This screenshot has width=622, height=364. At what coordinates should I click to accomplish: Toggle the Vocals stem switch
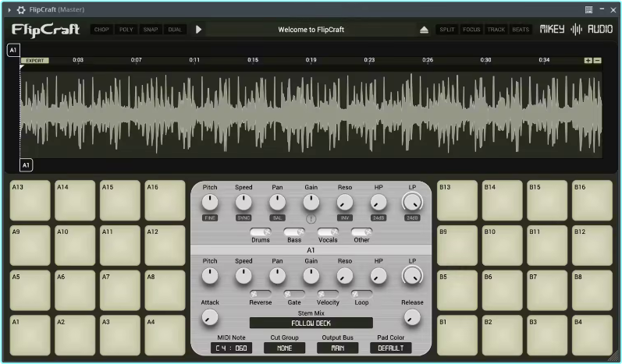tap(328, 231)
